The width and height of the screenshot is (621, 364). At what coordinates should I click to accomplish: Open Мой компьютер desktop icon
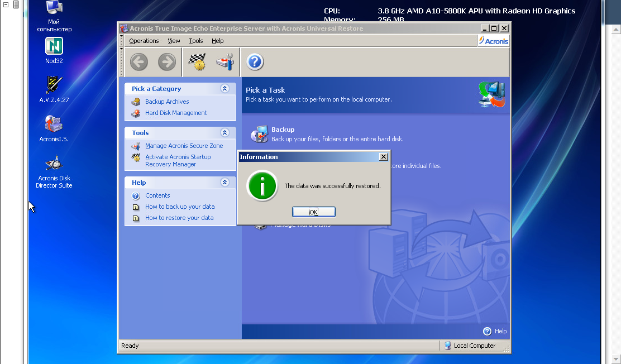coord(54,7)
